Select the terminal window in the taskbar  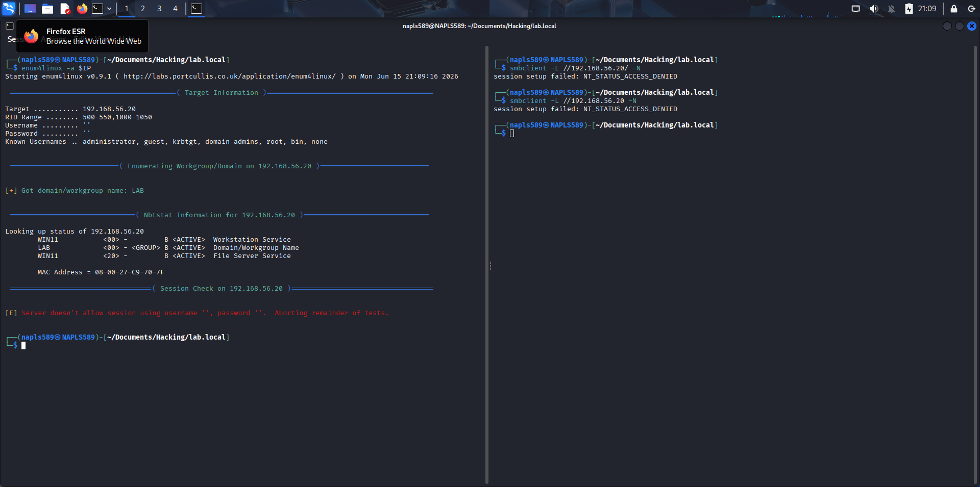tap(197, 9)
